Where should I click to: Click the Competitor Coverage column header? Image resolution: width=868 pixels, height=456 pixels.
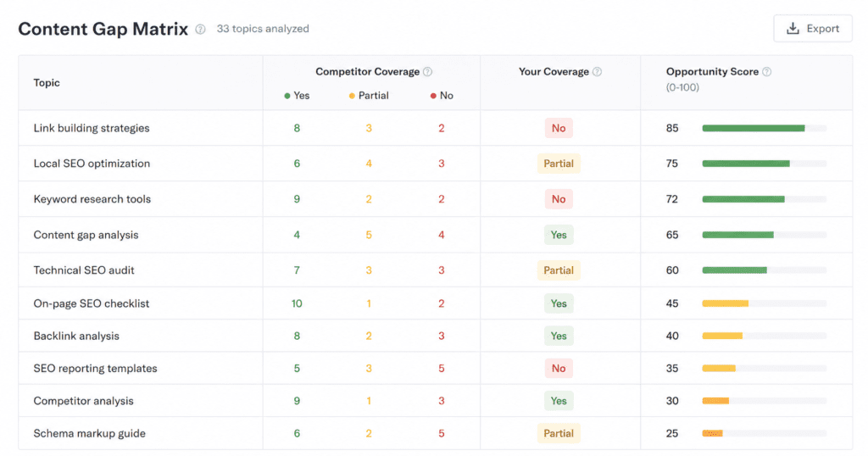coord(368,72)
